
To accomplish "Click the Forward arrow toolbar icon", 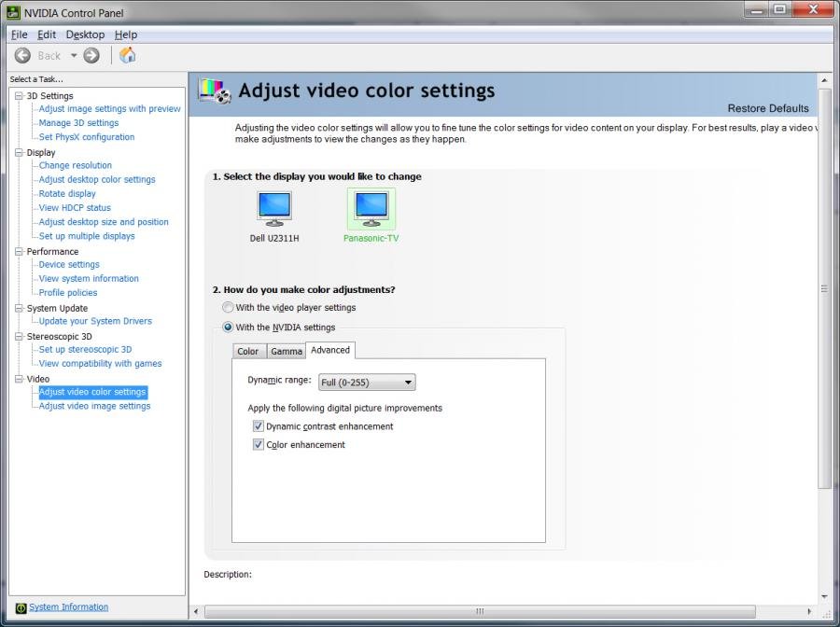I will (91, 56).
